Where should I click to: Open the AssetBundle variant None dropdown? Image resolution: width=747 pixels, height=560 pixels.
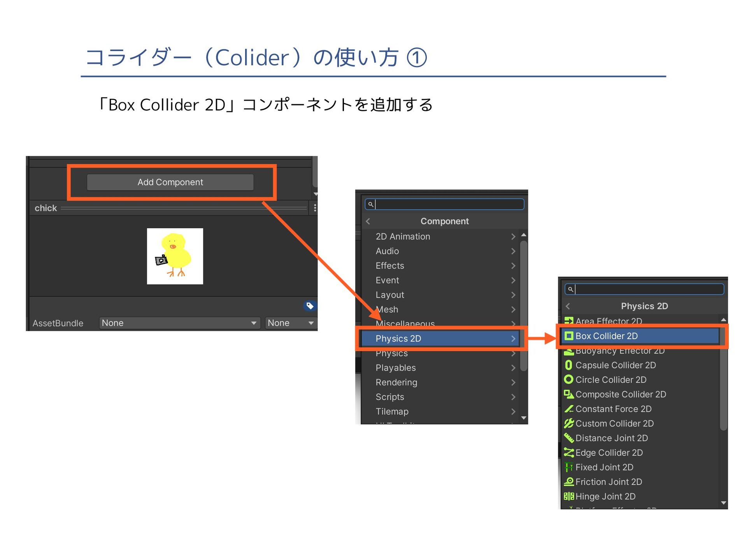[x=290, y=323]
